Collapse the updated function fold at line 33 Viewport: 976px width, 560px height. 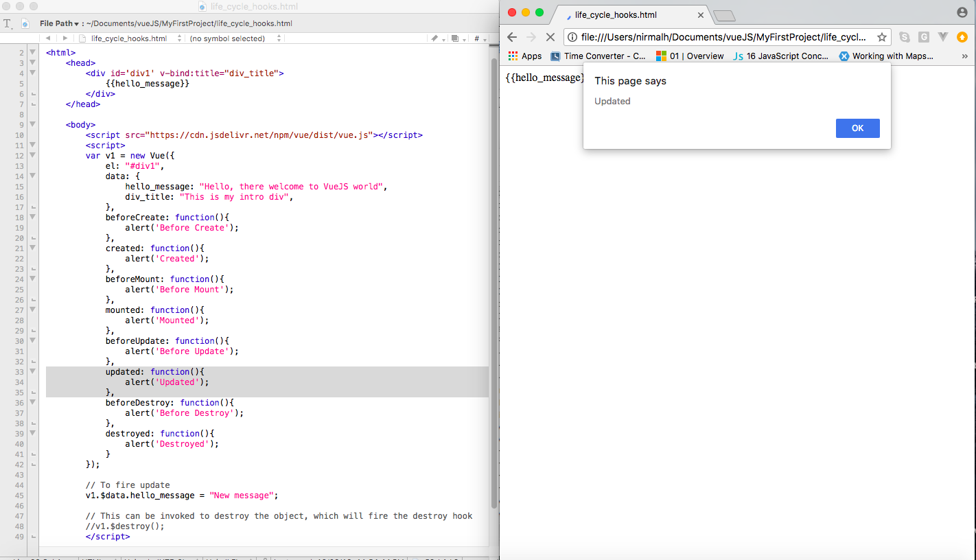click(x=32, y=371)
